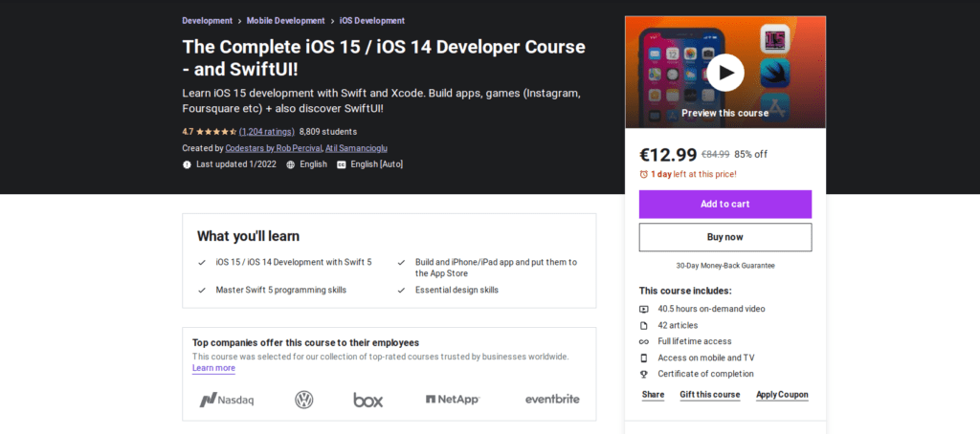Click the infinity lifetime access icon
The height and width of the screenshot is (434, 980).
point(644,341)
